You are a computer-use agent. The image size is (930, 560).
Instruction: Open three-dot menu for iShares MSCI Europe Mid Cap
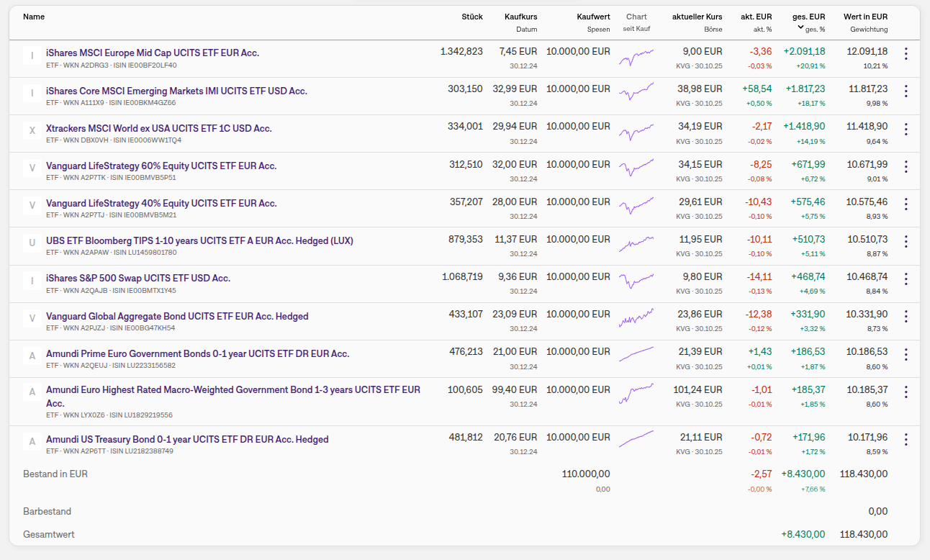pyautogui.click(x=906, y=54)
